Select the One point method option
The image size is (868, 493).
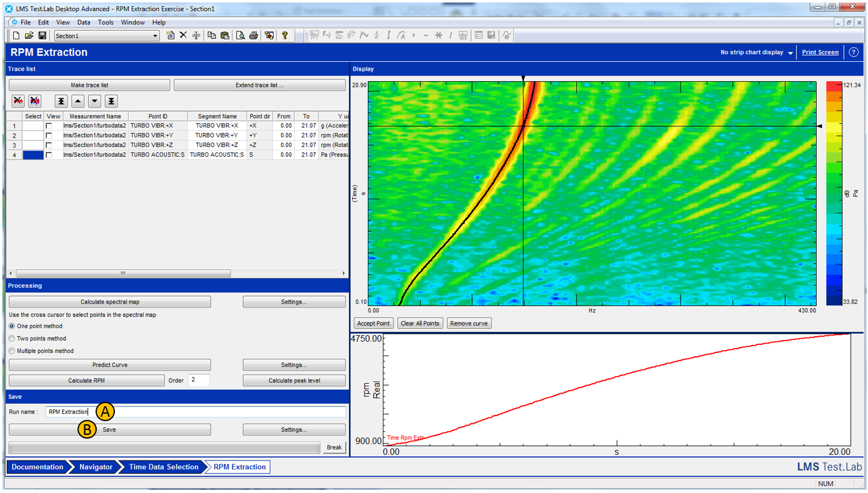coord(12,326)
